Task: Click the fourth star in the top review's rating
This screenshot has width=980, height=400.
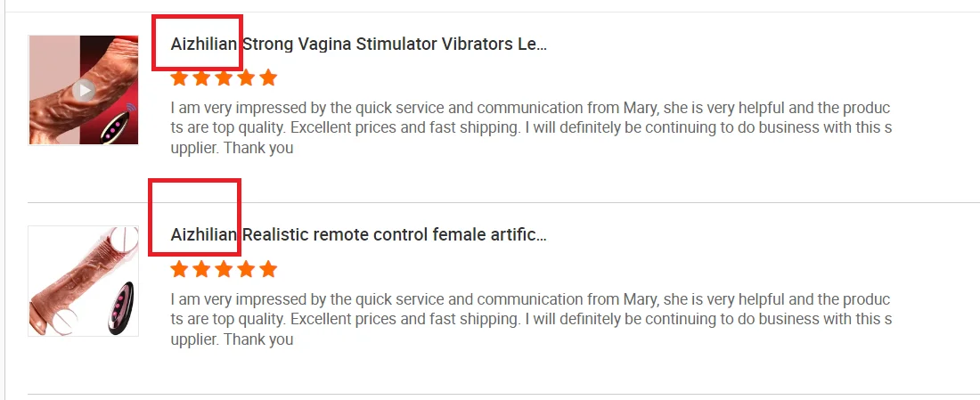Action: point(246,78)
